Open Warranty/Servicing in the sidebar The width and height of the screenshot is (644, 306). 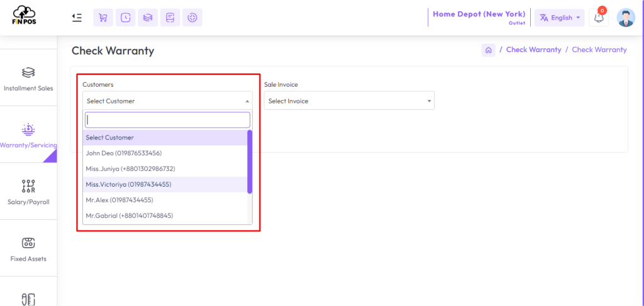tap(28, 134)
